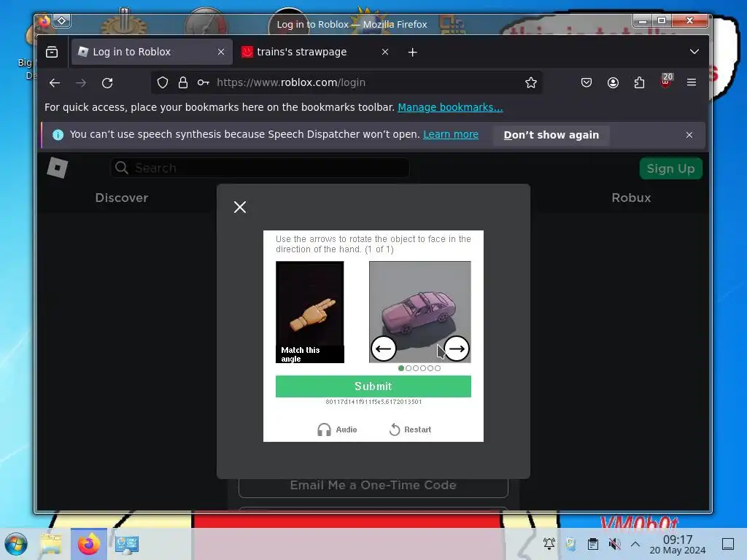Click Don't show again
Image resolution: width=747 pixels, height=560 pixels.
[551, 135]
